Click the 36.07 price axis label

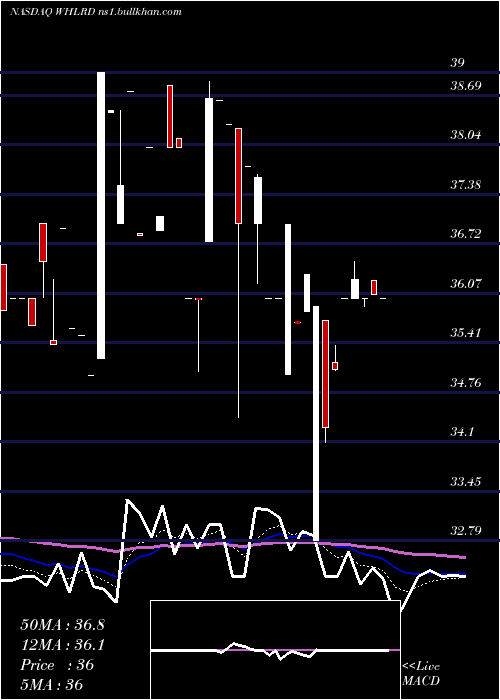tap(466, 283)
